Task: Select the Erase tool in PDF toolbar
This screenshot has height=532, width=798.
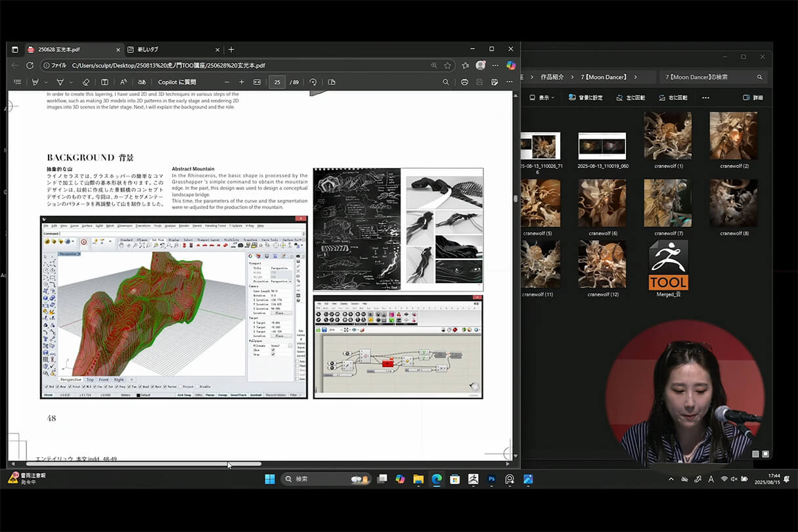Action: pos(85,82)
